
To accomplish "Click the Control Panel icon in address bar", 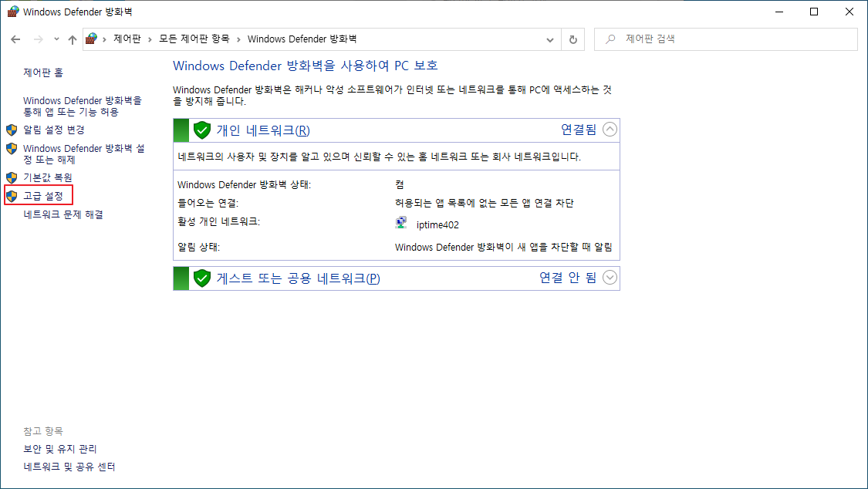I will tap(92, 39).
